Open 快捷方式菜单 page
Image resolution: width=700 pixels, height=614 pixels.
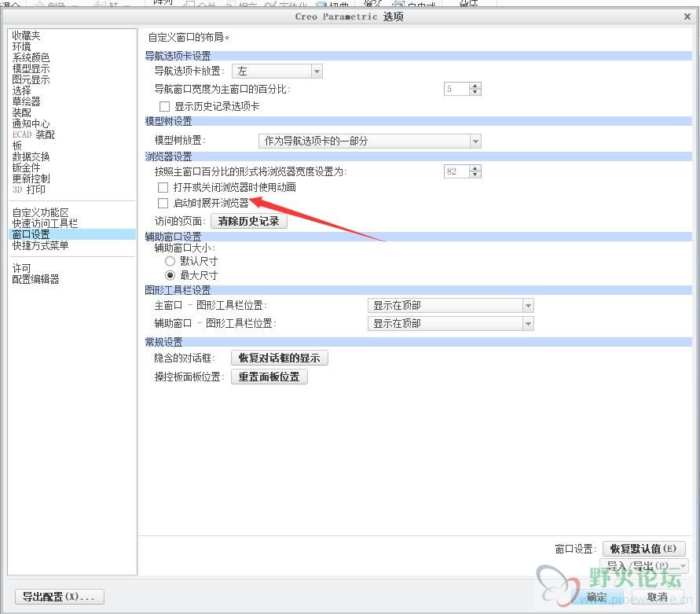coord(40,245)
